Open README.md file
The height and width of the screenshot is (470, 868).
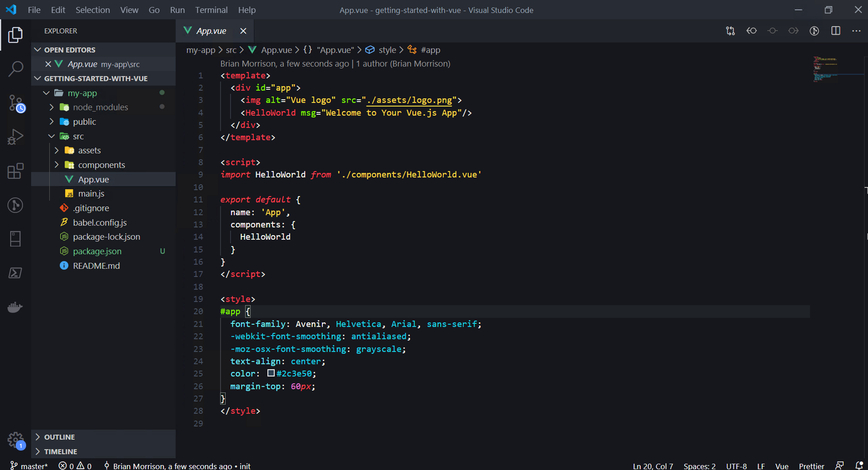[x=96, y=266]
